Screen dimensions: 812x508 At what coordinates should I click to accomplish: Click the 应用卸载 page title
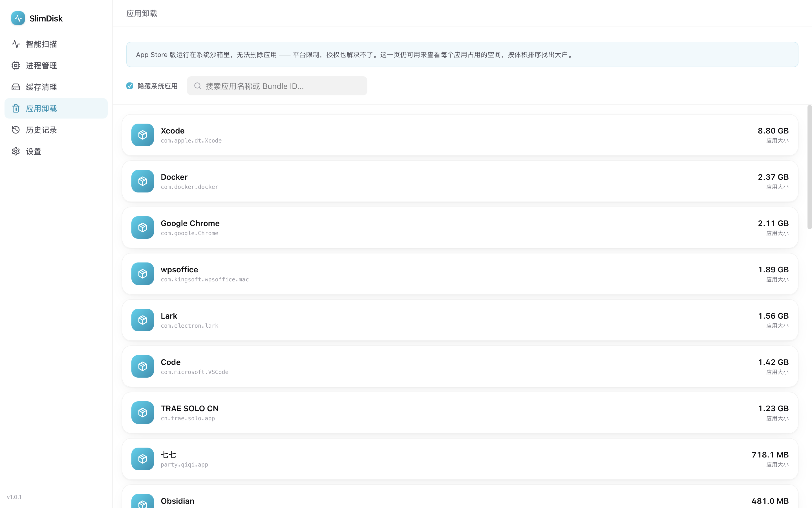142,14
